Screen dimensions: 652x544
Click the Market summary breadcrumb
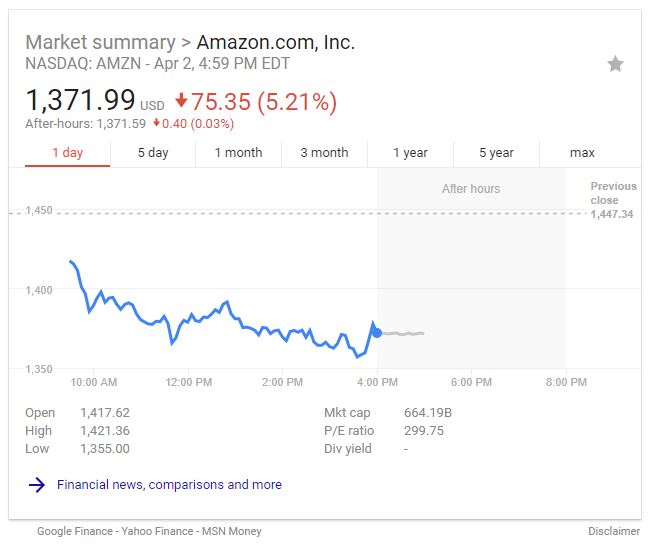[101, 42]
